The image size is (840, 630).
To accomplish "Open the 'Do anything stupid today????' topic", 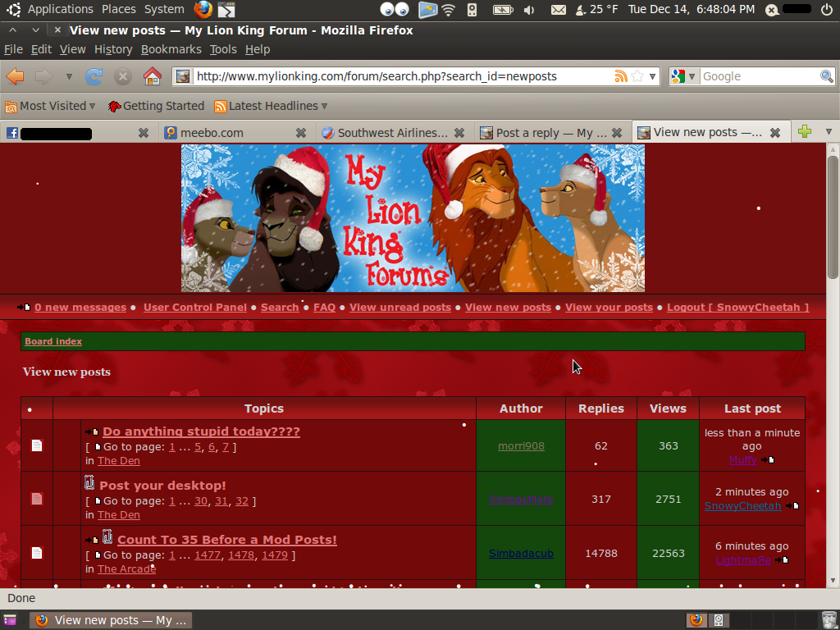I will 201,431.
